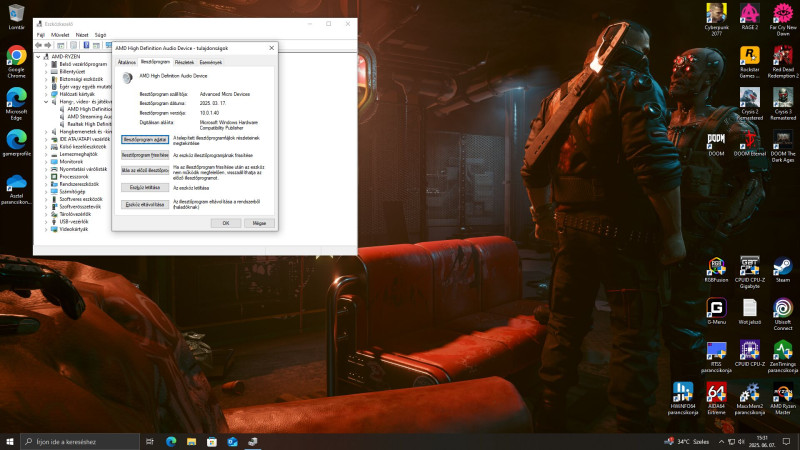The width and height of the screenshot is (800, 450).
Task: Switch to the Részletek tab
Action: tap(184, 62)
